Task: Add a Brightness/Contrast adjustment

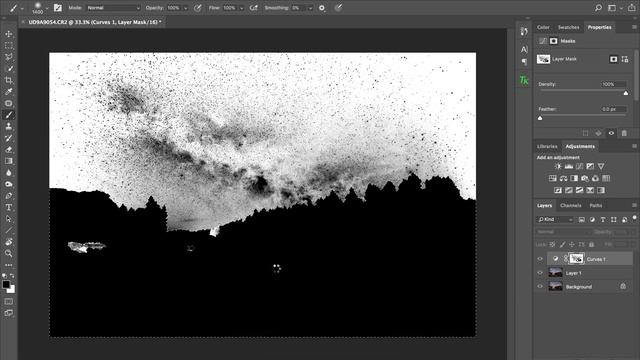Action: [x=558, y=166]
